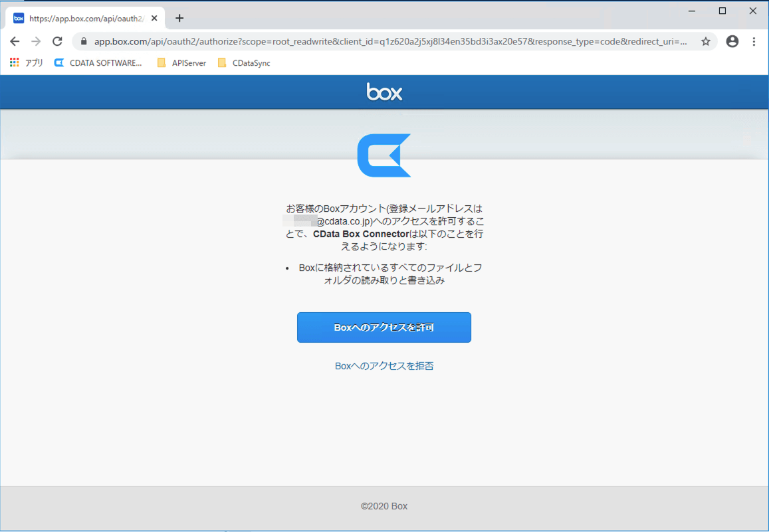This screenshot has height=532, width=769.
Task: Minimize the Chrome window
Action: (692, 11)
